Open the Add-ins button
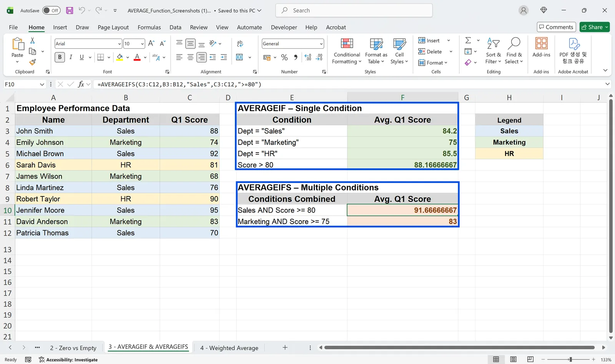Viewport: 615px width, 364px height. (541, 48)
